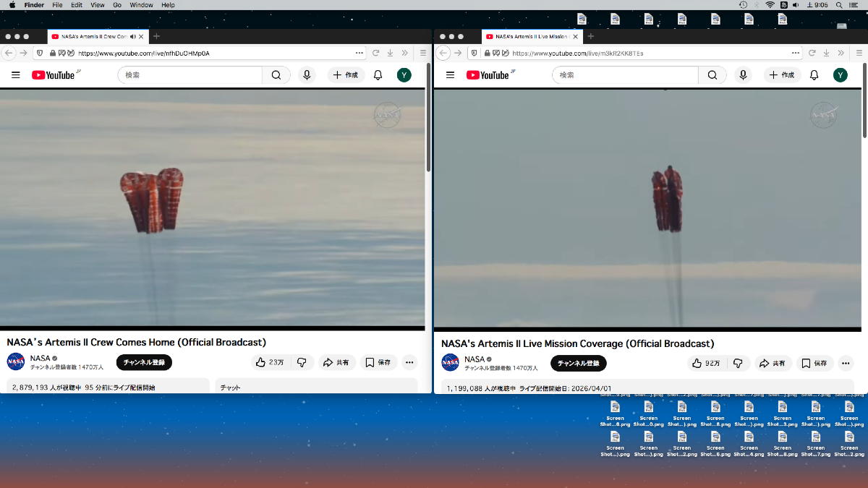Reload page in left browser window
The width and height of the screenshot is (868, 488).
pyautogui.click(x=376, y=53)
